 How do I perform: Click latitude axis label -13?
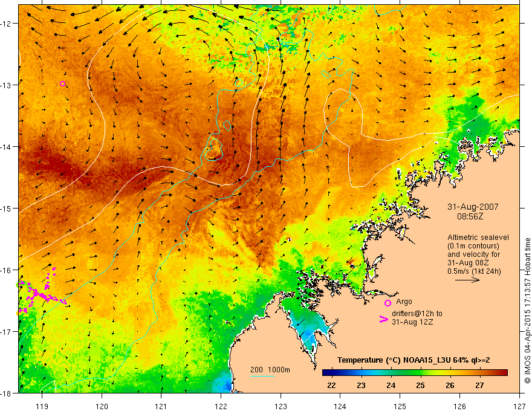click(7, 85)
